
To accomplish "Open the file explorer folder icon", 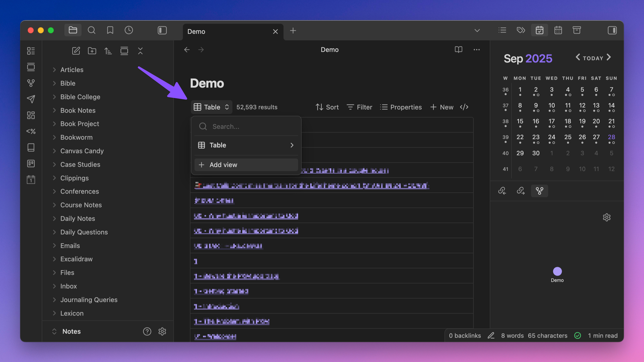I will point(73,30).
